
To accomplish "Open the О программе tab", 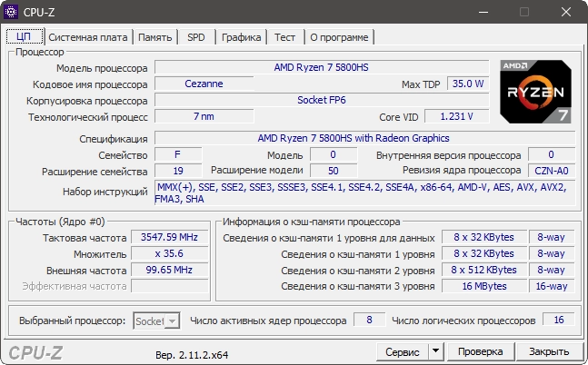I will click(x=339, y=37).
